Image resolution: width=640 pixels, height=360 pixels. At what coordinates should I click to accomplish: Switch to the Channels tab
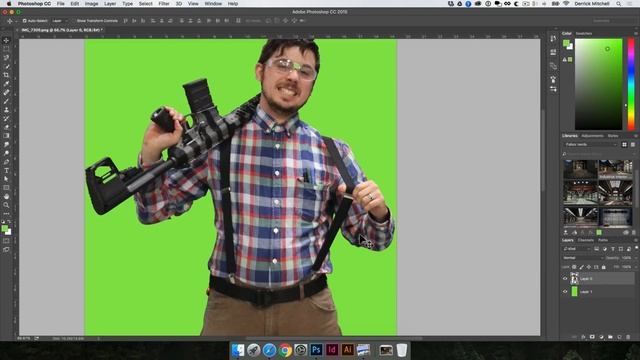(x=586, y=240)
